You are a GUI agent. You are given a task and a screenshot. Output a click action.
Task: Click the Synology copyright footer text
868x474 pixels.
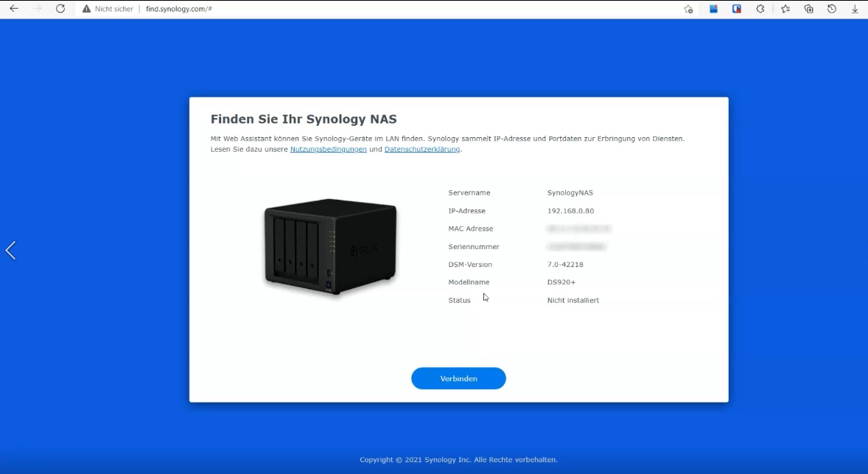(x=458, y=459)
